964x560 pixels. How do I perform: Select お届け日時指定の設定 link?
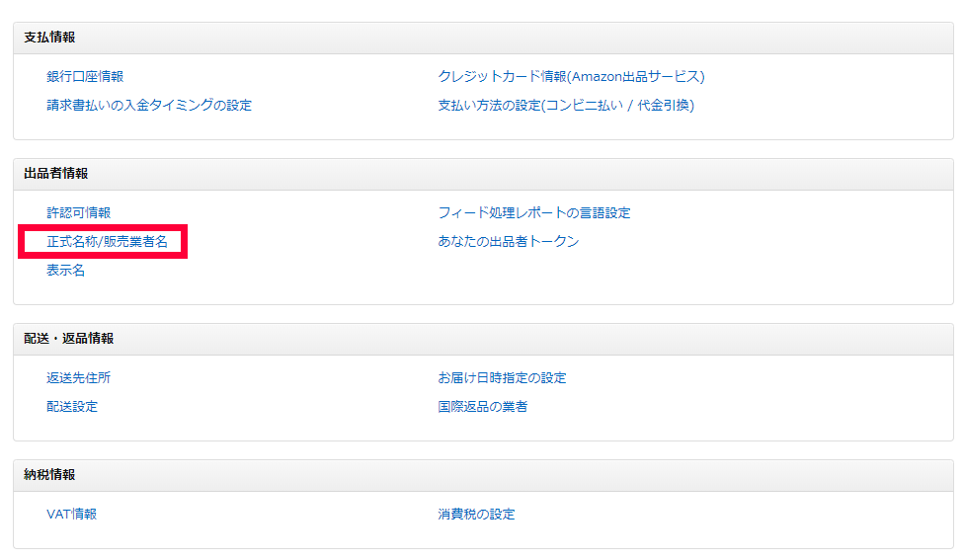(x=502, y=377)
